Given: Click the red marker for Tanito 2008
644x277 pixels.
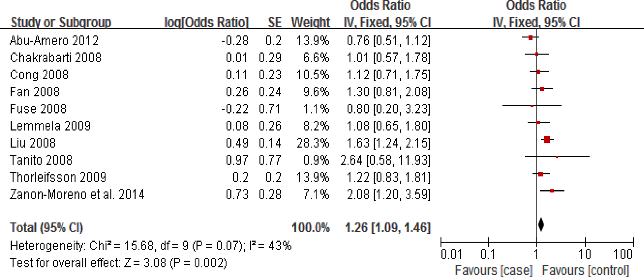Looking at the screenshot, I should (557, 157).
